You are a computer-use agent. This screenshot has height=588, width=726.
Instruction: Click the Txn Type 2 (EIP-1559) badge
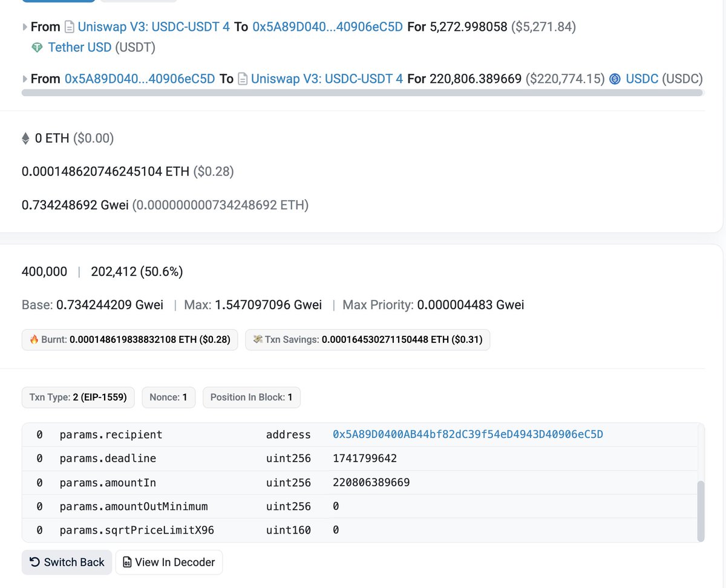(78, 397)
